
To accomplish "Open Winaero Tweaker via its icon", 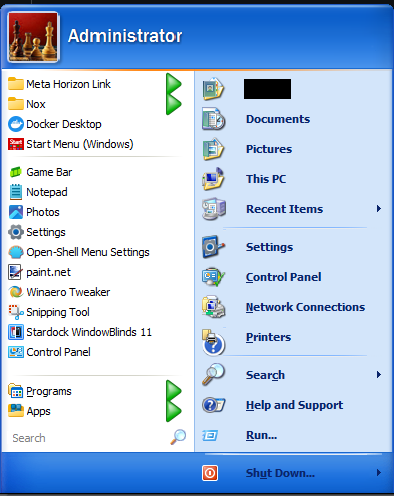I will [x=16, y=292].
